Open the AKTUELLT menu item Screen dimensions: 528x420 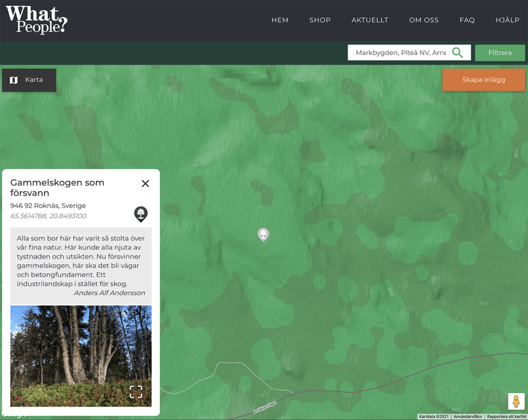(x=370, y=20)
